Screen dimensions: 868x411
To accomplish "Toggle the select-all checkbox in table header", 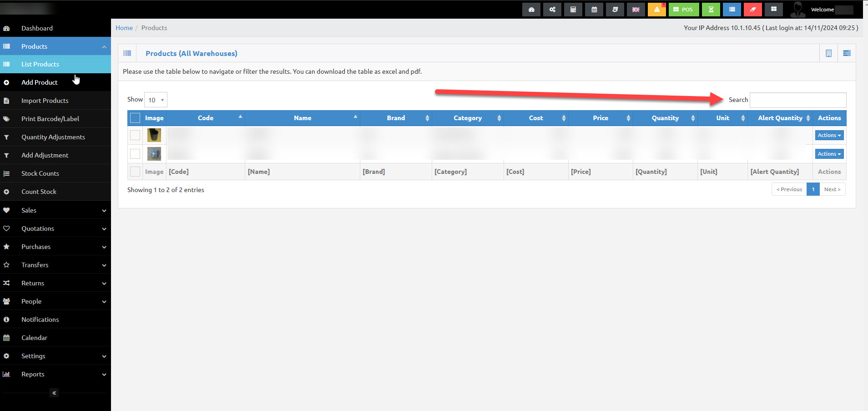I will pos(135,118).
